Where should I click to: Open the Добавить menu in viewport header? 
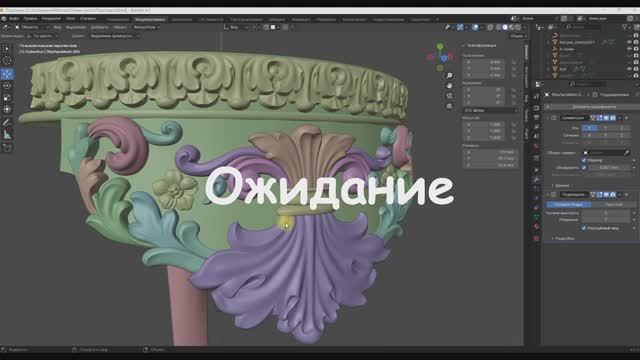pyautogui.click(x=99, y=27)
